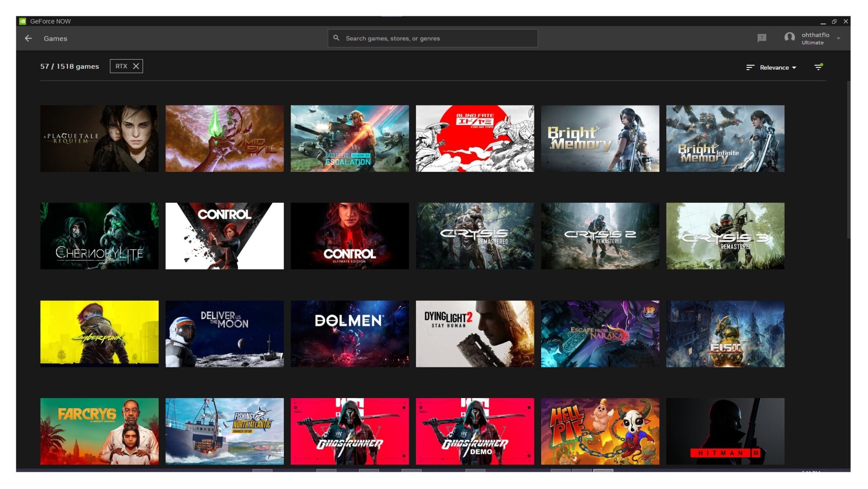Select Dying Light 2 Stay Human

tap(475, 333)
